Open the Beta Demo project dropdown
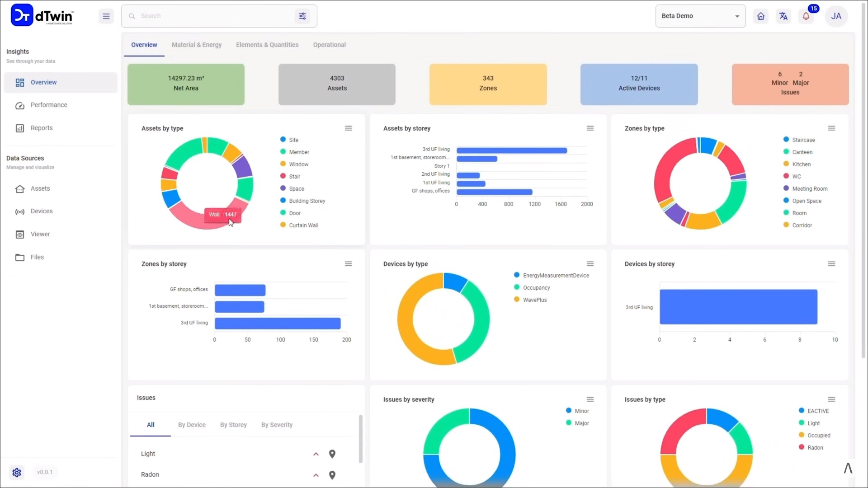This screenshot has height=488, width=868. click(x=700, y=16)
